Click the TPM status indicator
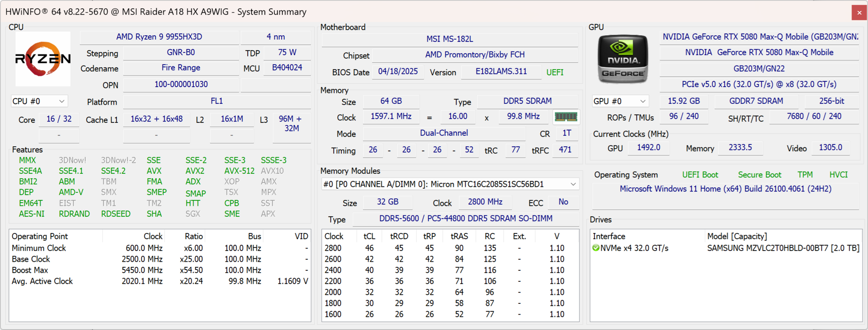Screen dimensions: 868x330 [x=805, y=175]
